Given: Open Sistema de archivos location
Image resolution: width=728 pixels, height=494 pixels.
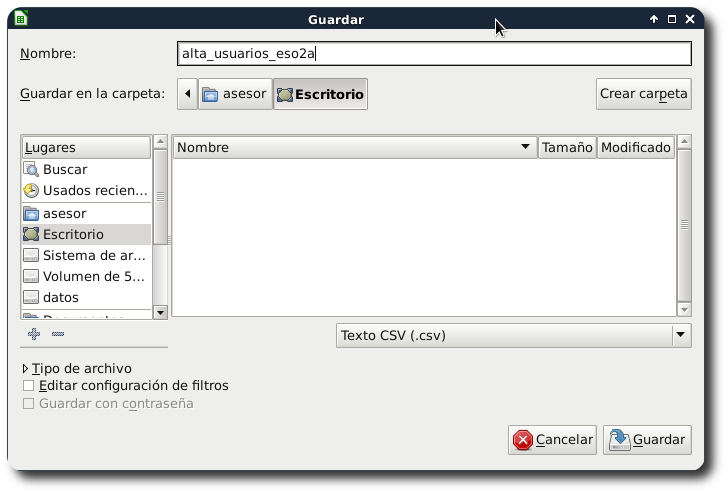Looking at the screenshot, I should click(86, 255).
